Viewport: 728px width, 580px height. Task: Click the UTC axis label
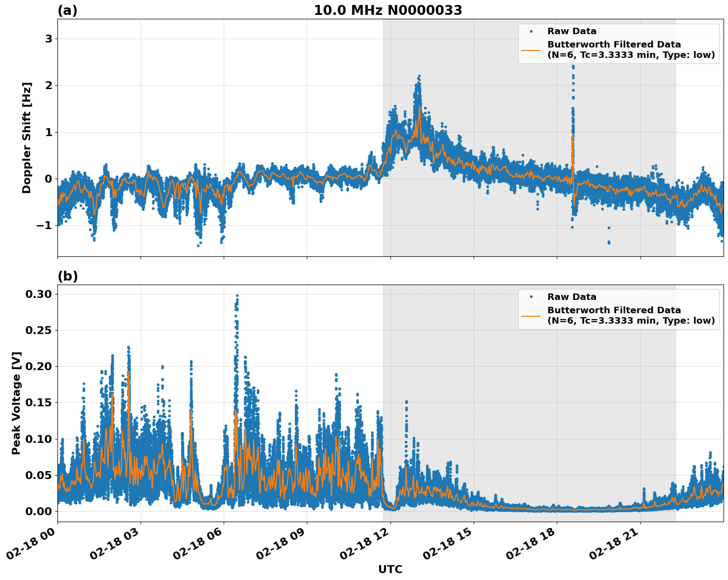[x=390, y=570]
